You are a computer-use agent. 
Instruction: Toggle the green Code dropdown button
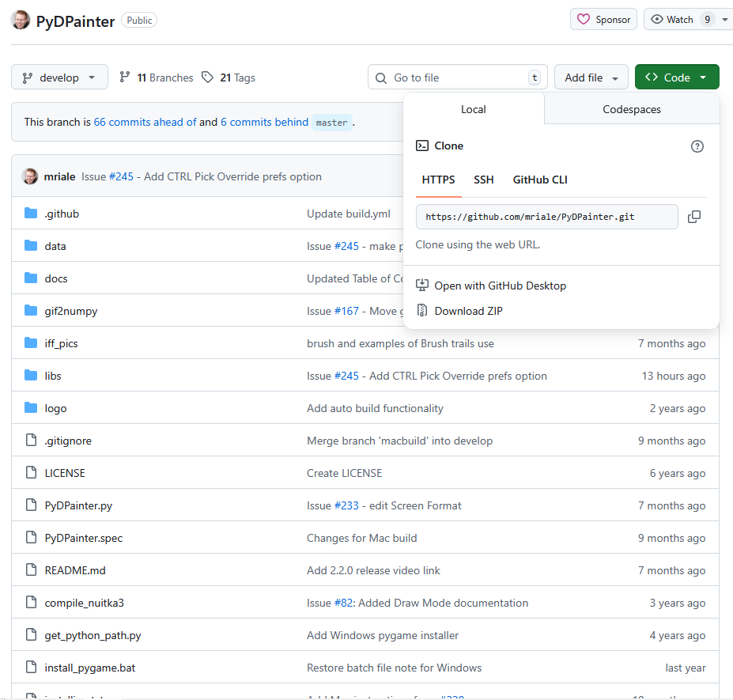click(x=676, y=78)
